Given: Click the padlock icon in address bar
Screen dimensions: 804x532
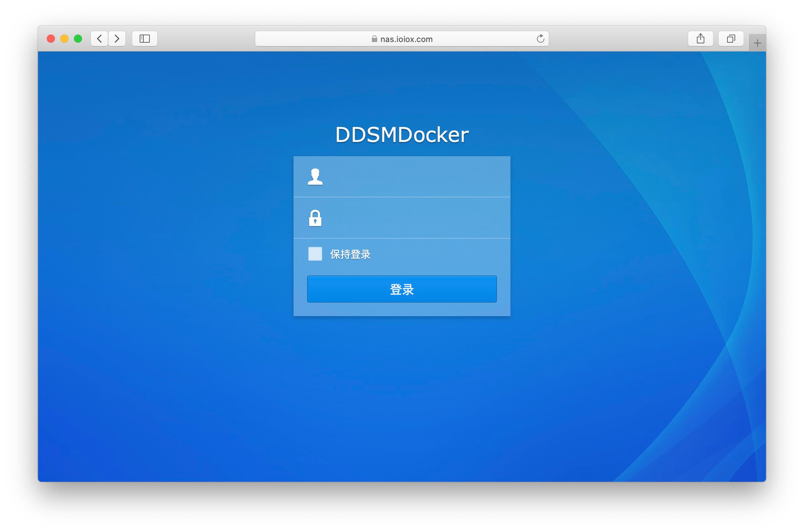Looking at the screenshot, I should pos(374,39).
